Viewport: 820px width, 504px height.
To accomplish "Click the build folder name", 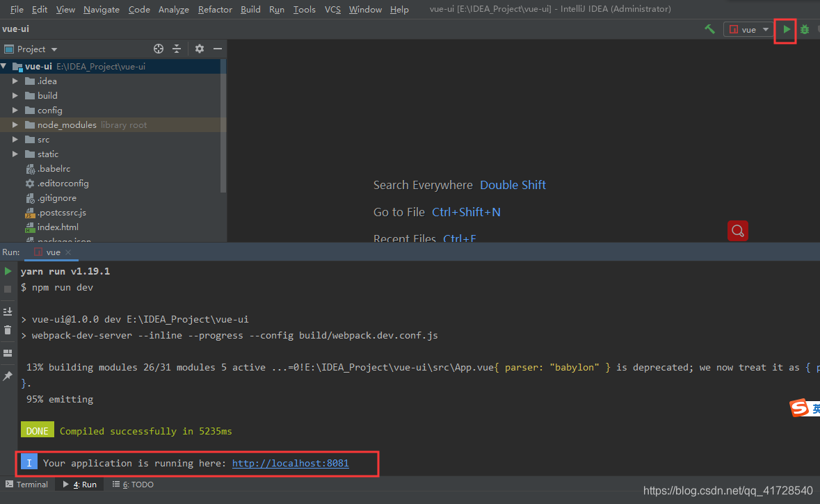I will tap(47, 96).
